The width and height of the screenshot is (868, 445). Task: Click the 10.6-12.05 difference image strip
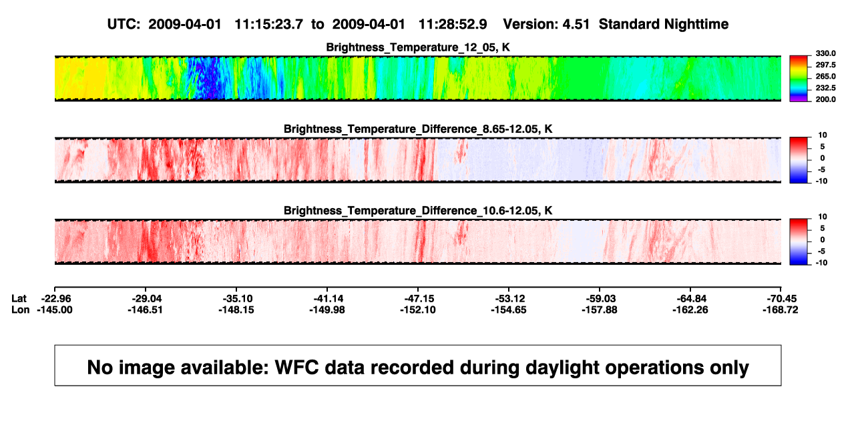[x=418, y=242]
